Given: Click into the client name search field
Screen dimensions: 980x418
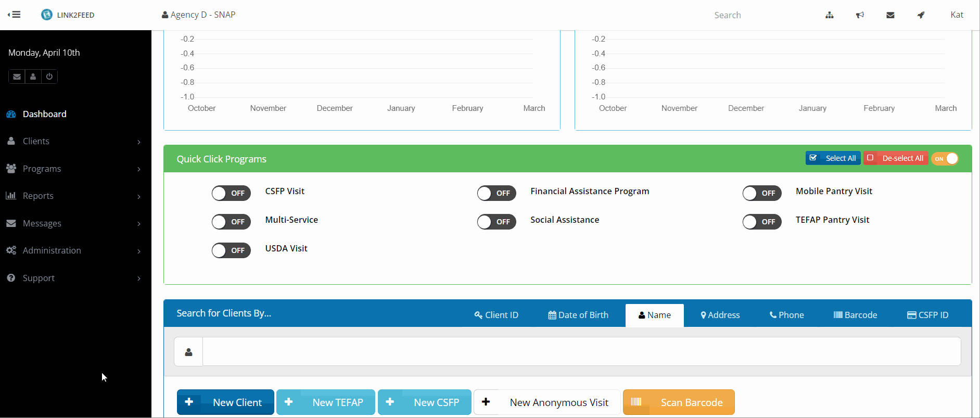Looking at the screenshot, I should [581, 351].
